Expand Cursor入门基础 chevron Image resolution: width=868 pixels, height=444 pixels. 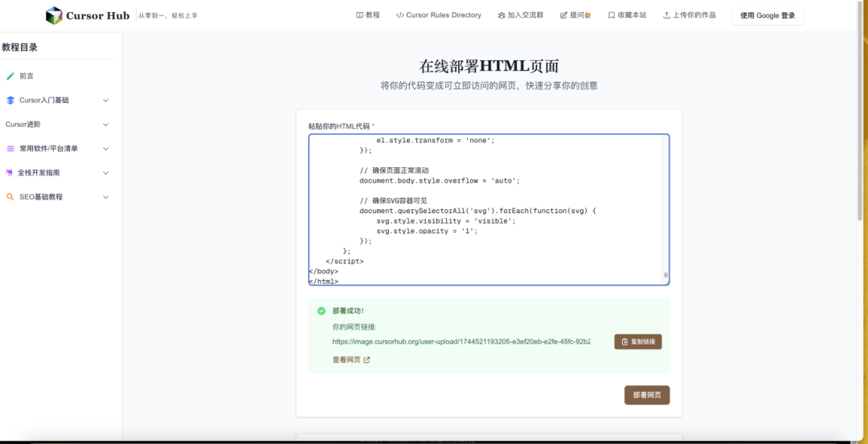pyautogui.click(x=106, y=101)
